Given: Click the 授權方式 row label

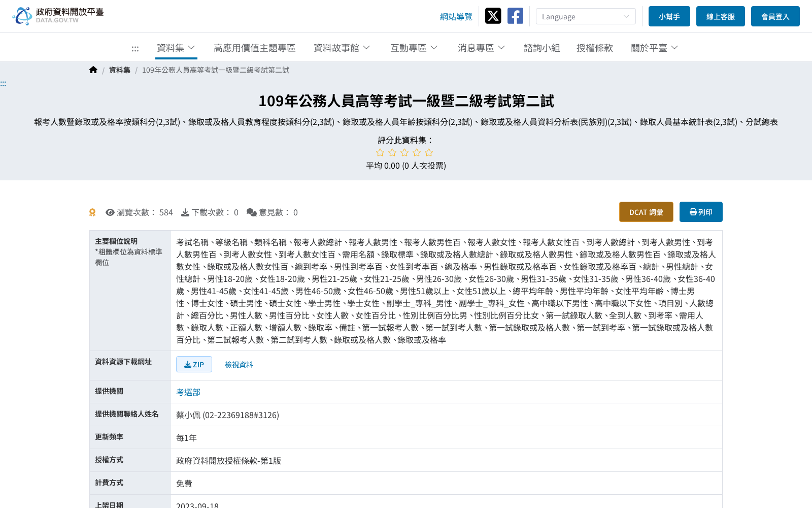Looking at the screenshot, I should tap(109, 460).
